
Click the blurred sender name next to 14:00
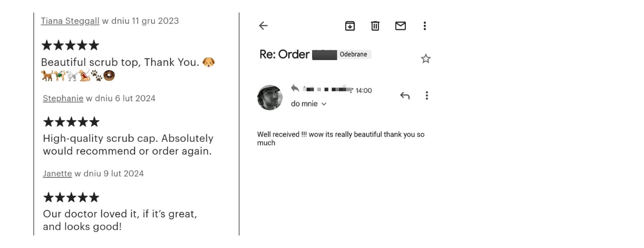click(x=327, y=90)
